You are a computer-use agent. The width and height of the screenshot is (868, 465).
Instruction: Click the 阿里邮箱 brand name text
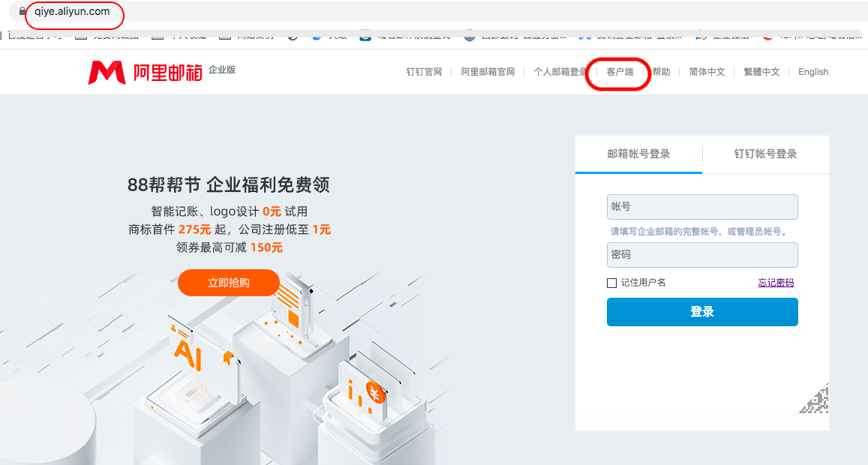click(x=168, y=73)
